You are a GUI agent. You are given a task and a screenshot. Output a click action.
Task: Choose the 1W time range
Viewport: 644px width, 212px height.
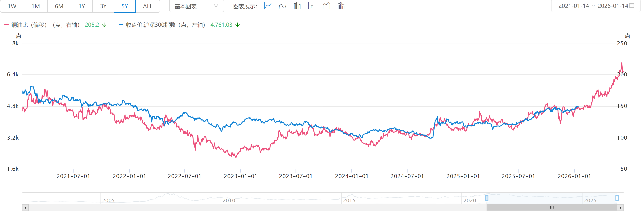12,6
